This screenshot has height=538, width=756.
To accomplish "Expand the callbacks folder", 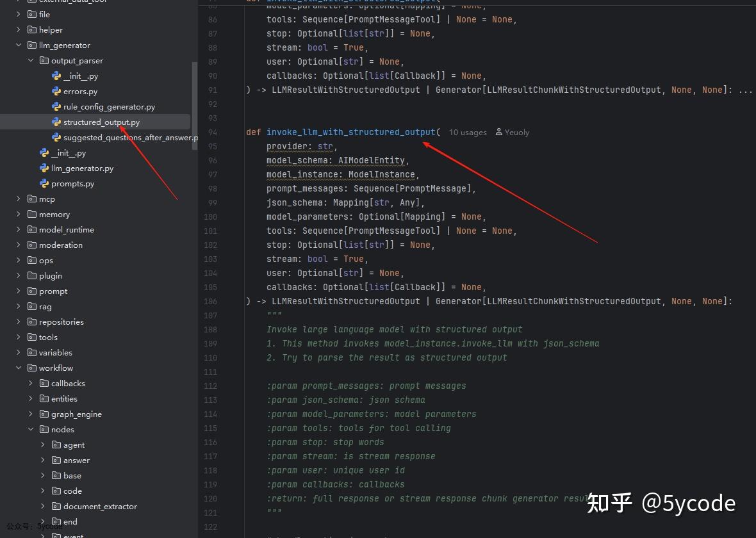I will pyautogui.click(x=31, y=383).
